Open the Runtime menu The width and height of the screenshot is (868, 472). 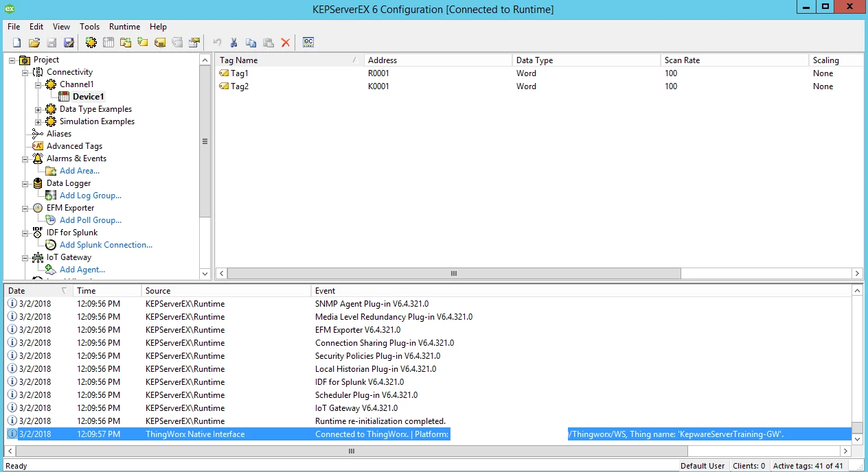pyautogui.click(x=124, y=27)
